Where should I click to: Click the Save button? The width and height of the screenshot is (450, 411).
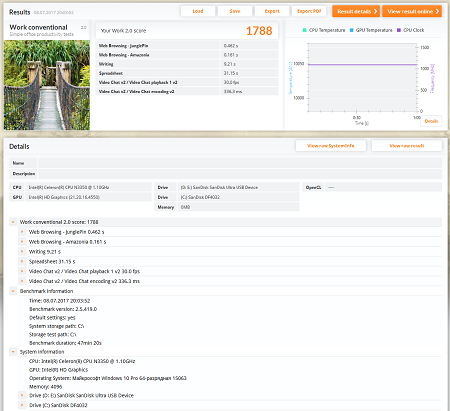click(x=235, y=11)
